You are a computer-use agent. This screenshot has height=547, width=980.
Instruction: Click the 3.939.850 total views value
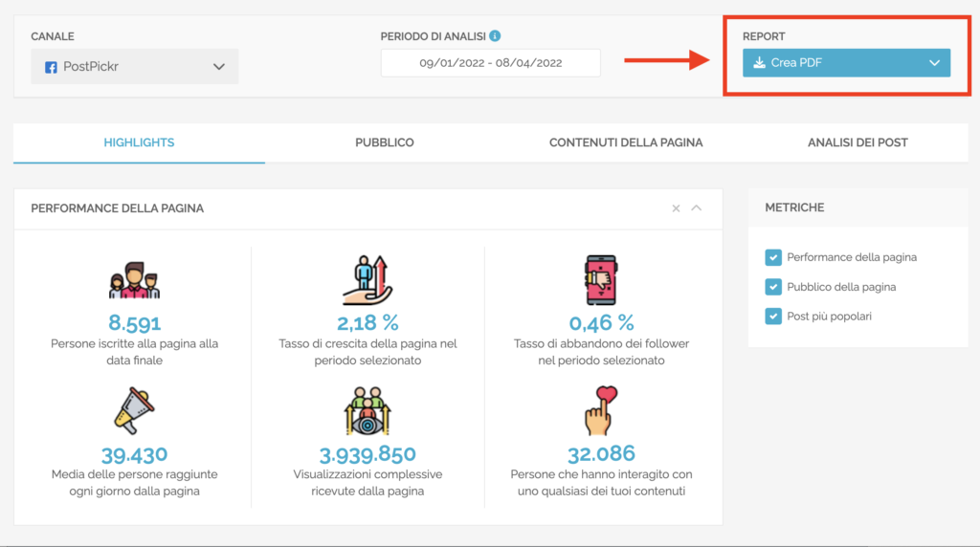pos(367,454)
